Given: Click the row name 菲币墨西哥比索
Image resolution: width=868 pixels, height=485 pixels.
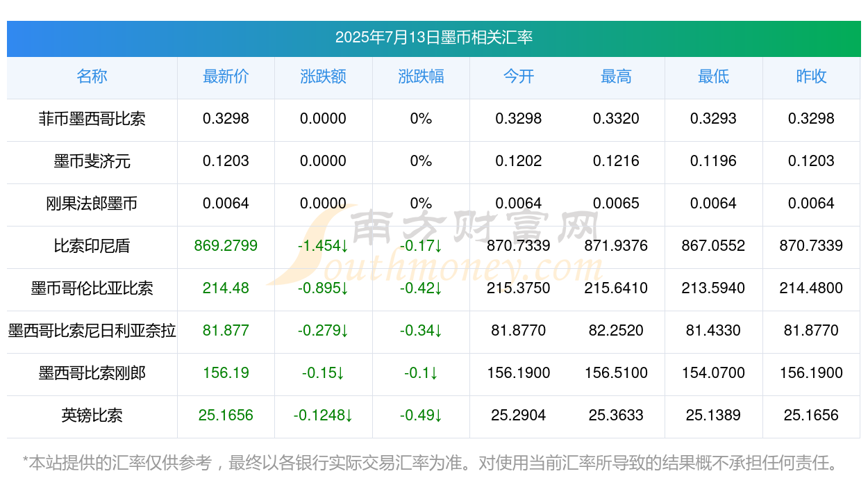Looking at the screenshot, I should point(92,119).
